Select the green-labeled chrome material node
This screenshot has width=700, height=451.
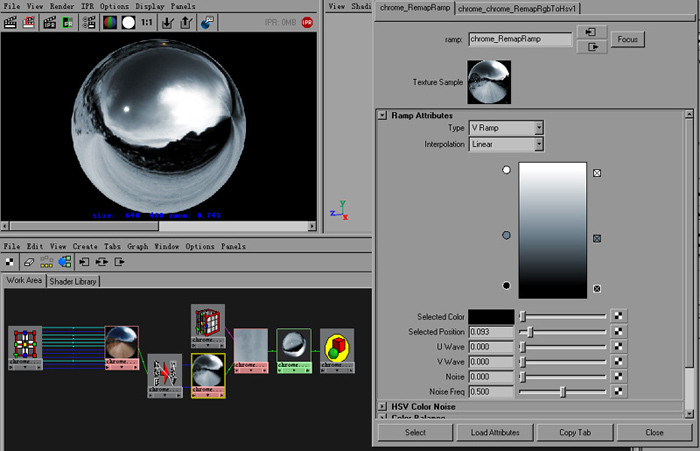click(294, 347)
